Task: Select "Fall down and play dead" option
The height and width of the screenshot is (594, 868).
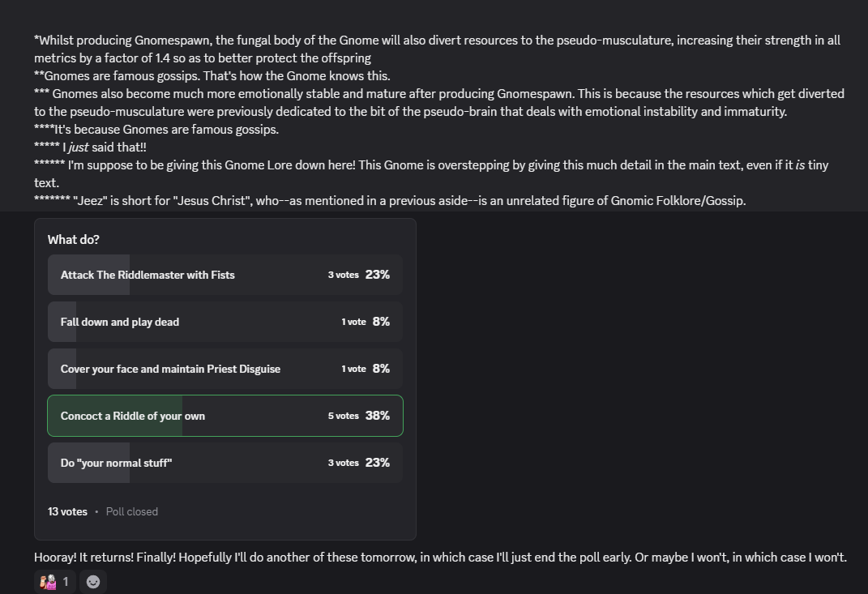Action: click(120, 322)
